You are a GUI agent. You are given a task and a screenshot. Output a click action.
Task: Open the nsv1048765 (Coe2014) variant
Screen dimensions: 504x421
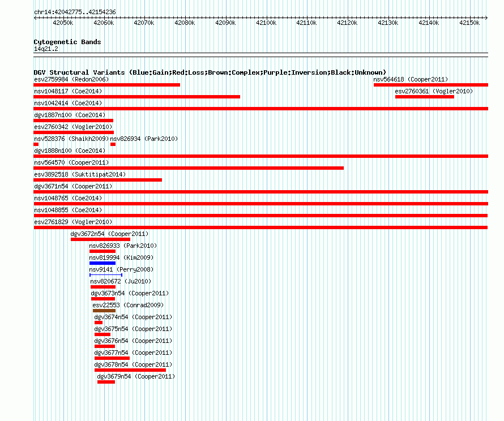point(68,198)
